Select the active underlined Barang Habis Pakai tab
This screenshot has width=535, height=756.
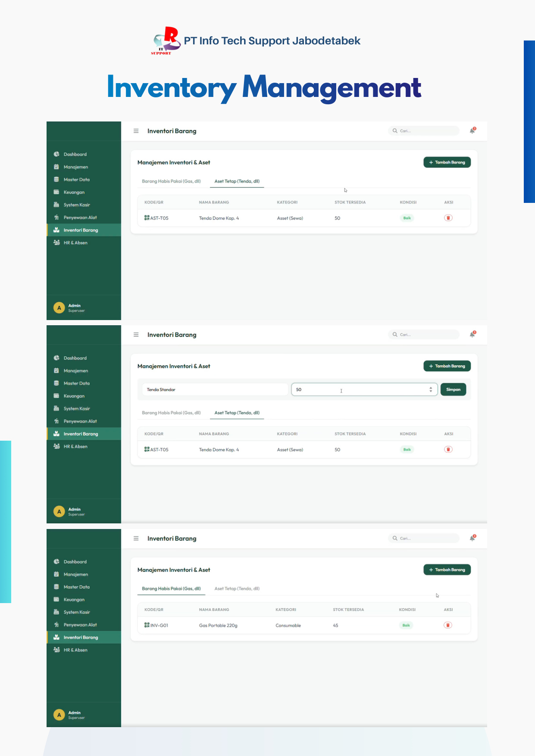click(x=171, y=588)
